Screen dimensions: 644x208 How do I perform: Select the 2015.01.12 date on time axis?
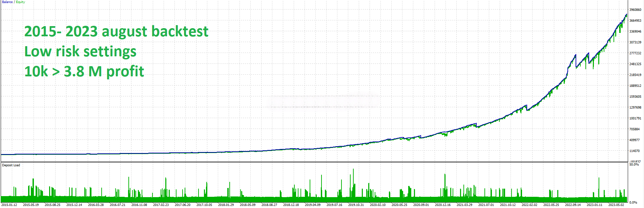point(9,205)
